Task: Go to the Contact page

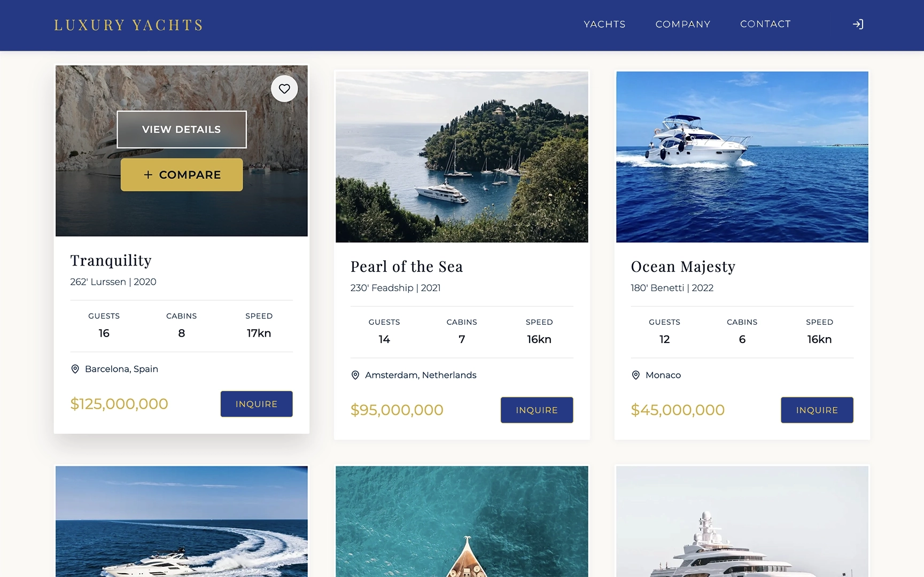Action: tap(765, 24)
